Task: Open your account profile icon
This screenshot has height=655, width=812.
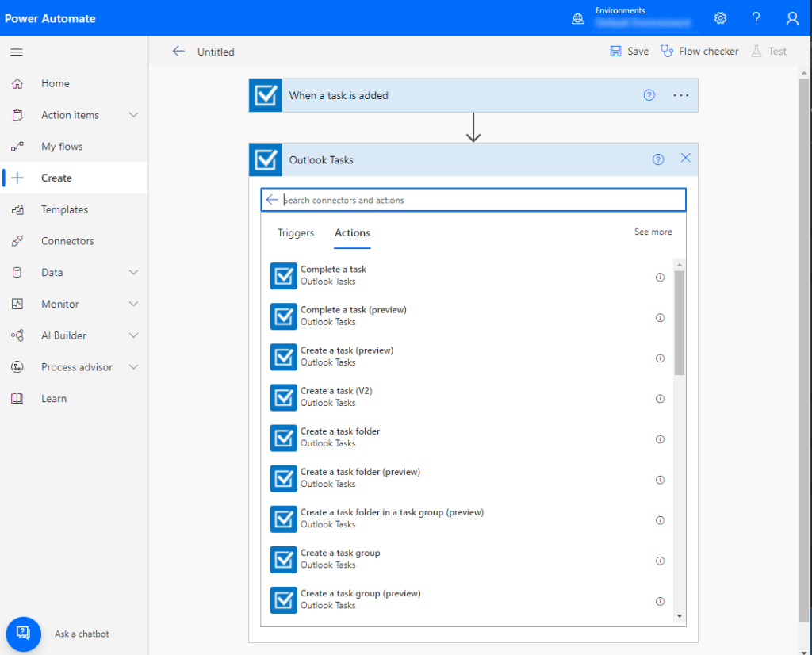Action: point(792,17)
